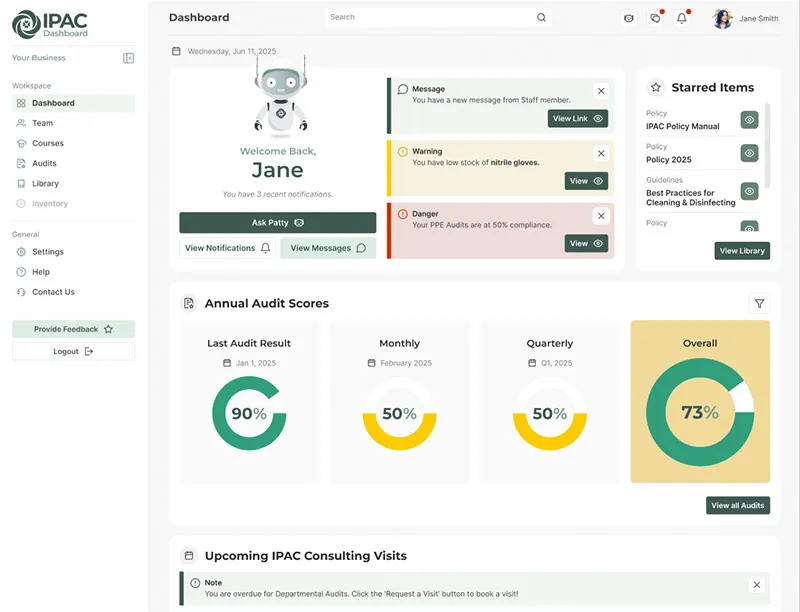The image size is (800, 612).
Task: Log out with the Logout button
Action: tap(73, 351)
